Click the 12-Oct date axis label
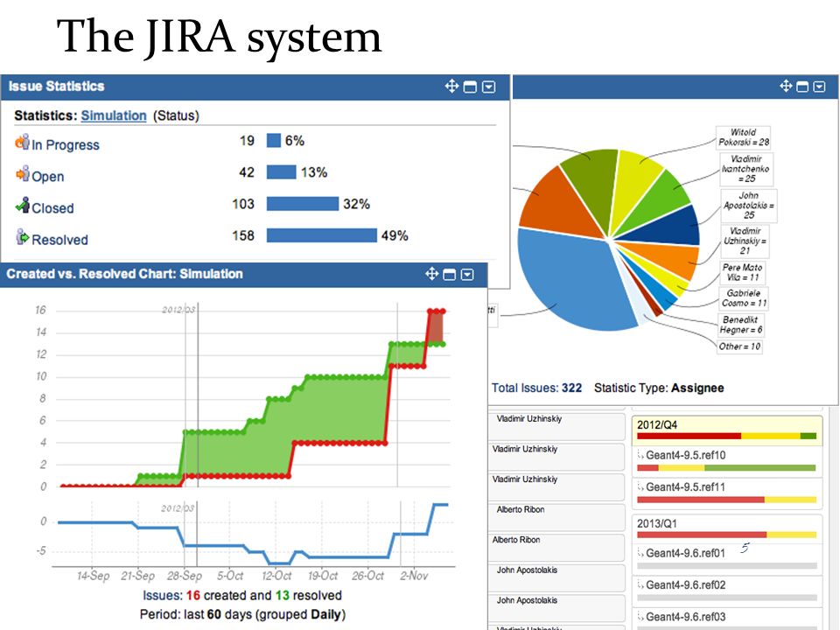840x630 pixels. point(276,576)
